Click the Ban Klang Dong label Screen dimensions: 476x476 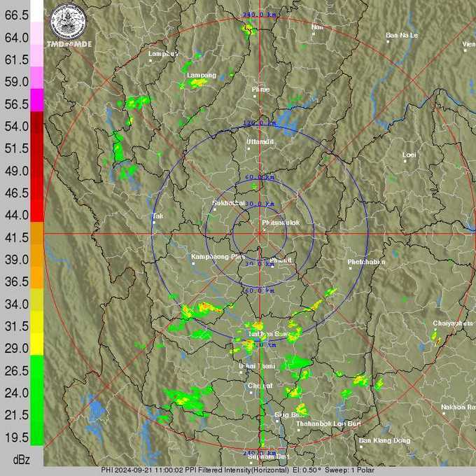384,440
